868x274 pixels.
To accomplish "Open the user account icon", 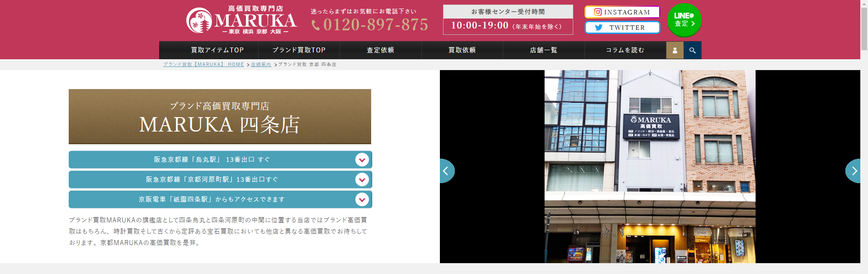I will (675, 50).
